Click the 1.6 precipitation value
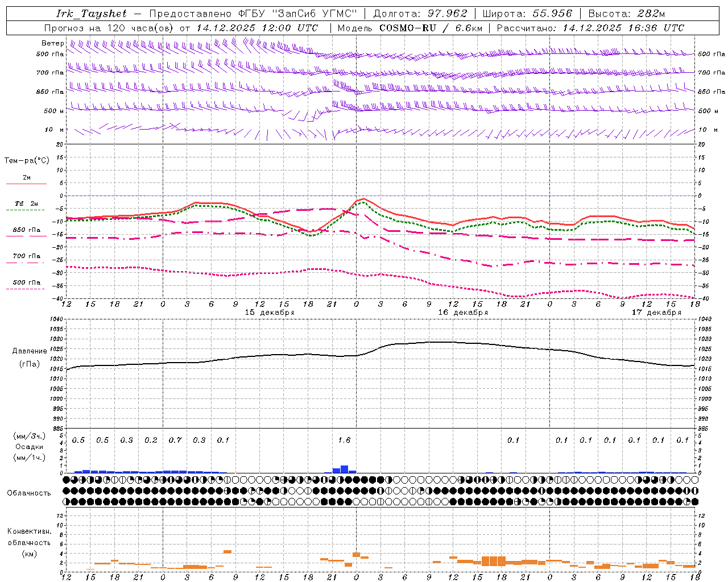 344,440
